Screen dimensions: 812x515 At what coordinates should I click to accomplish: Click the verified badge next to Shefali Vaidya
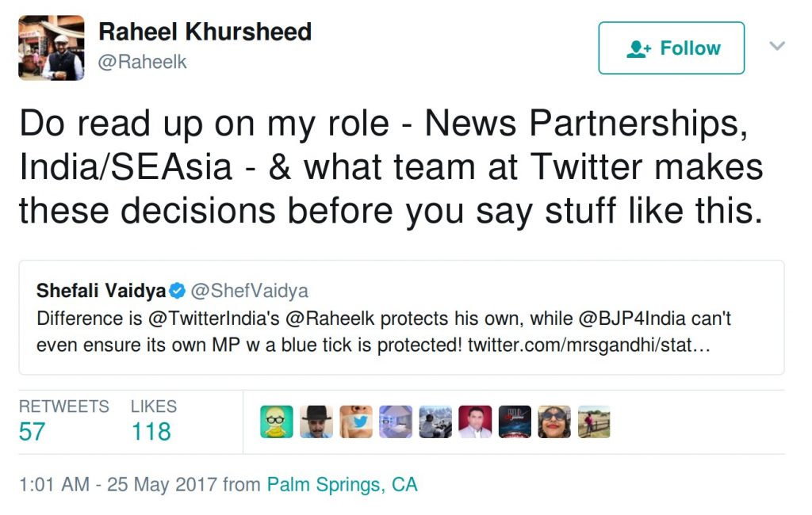(178, 291)
